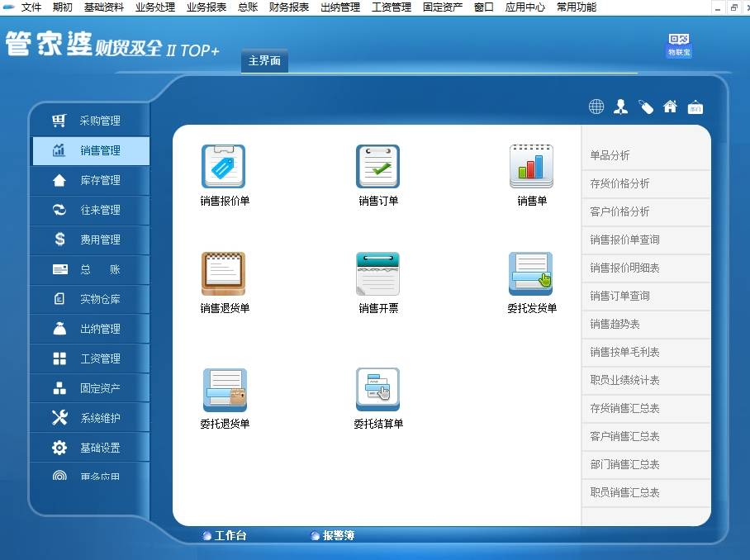This screenshot has height=560, width=750.
Task: Open the 应用中心 menu
Action: click(525, 7)
